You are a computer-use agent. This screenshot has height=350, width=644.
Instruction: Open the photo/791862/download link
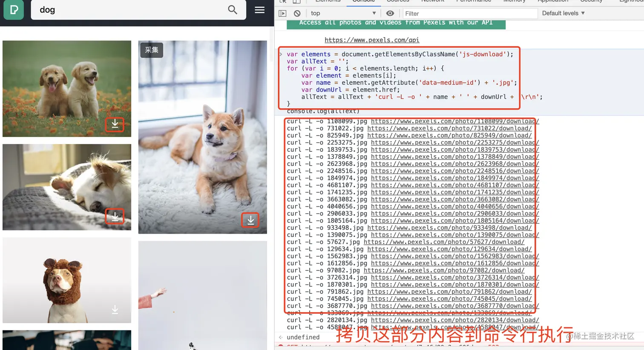coord(449,292)
